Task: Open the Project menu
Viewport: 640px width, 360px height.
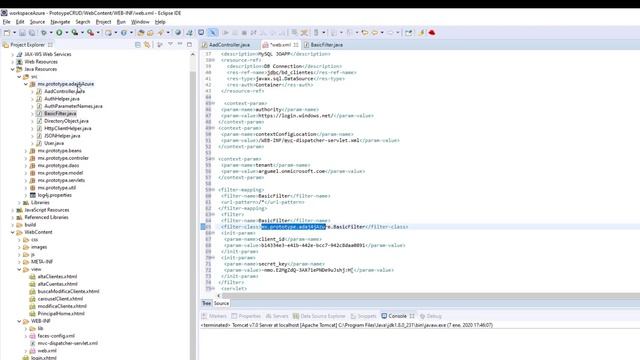Action: pyautogui.click(x=103, y=22)
